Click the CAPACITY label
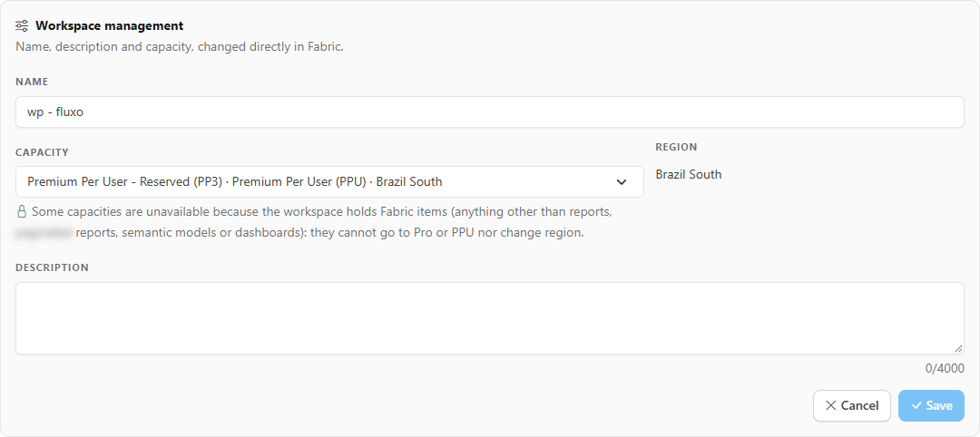The image size is (980, 437). point(42,152)
